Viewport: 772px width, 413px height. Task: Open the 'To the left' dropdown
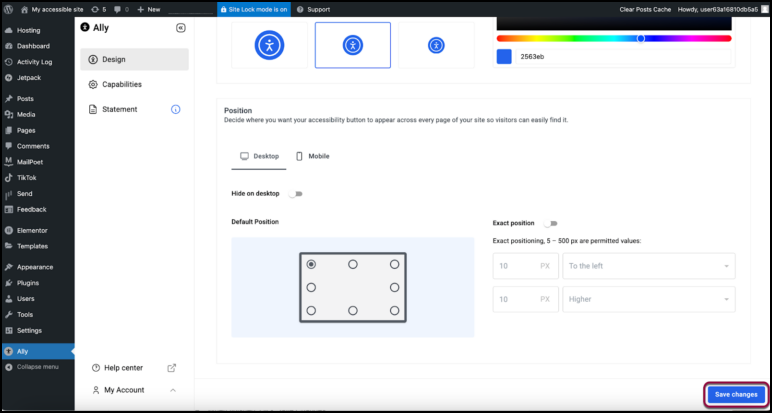(x=649, y=266)
